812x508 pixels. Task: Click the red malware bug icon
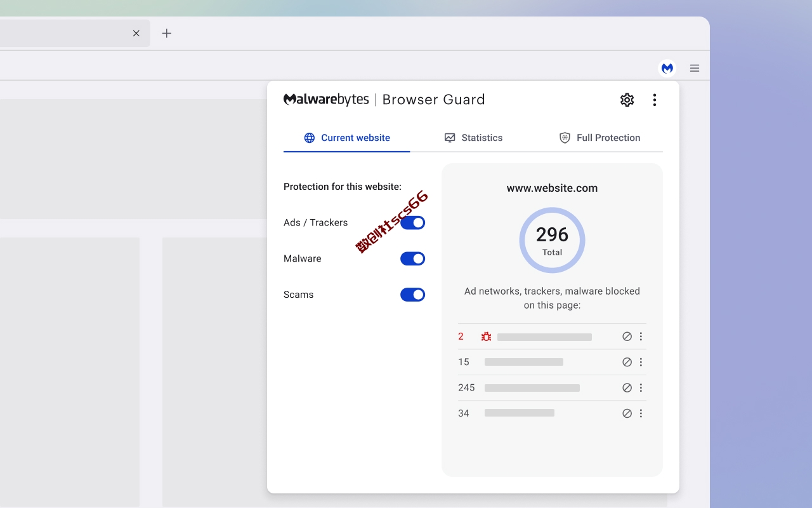pyautogui.click(x=486, y=337)
